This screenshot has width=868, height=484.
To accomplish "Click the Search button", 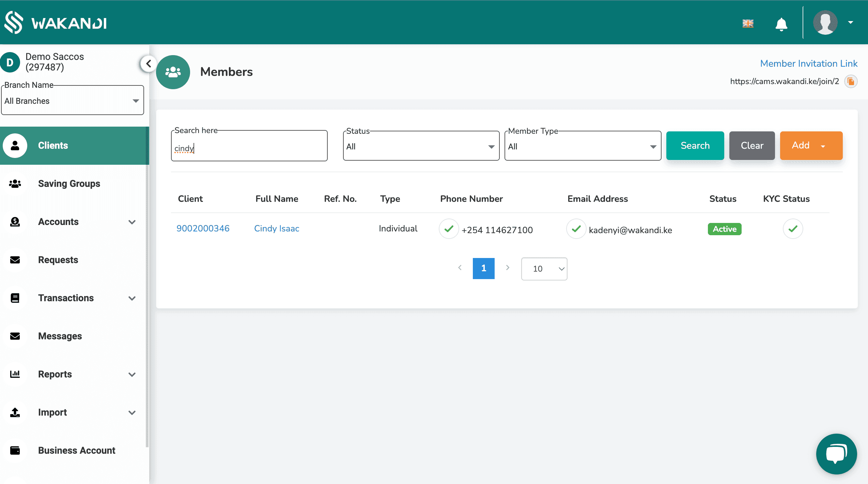I will coord(695,145).
